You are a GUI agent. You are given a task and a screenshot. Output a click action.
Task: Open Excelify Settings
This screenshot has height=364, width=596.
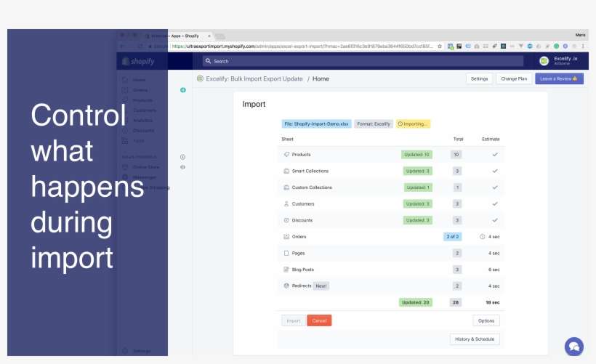[x=479, y=78]
